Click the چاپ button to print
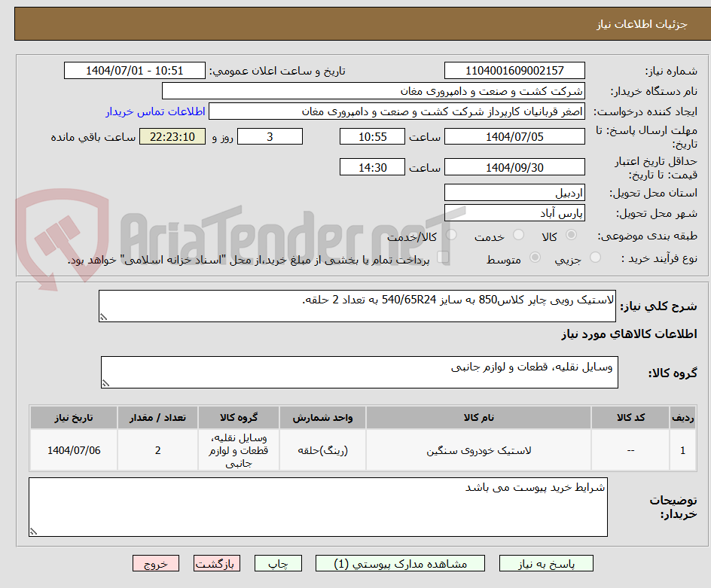711x588 pixels. point(278,563)
